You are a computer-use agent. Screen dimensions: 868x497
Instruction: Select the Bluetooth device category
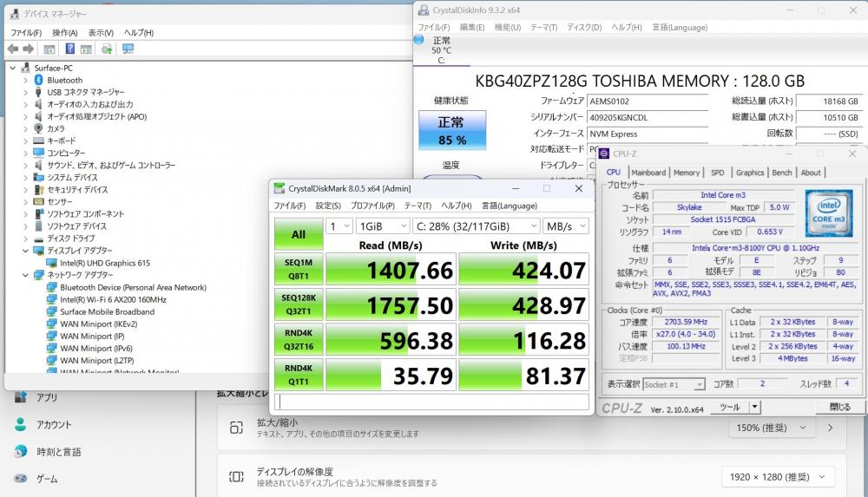point(64,80)
